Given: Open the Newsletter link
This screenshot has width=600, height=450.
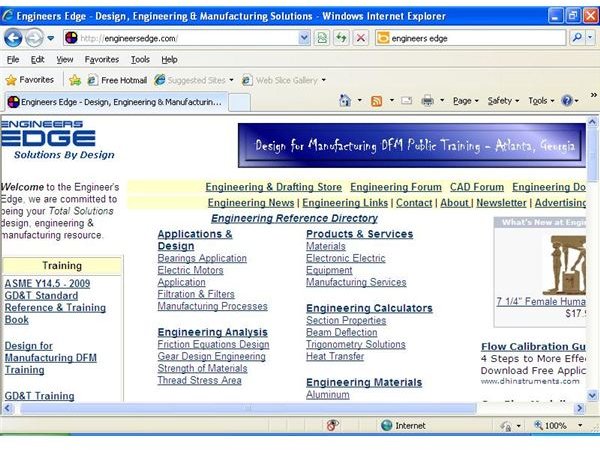Looking at the screenshot, I should click(x=501, y=203).
